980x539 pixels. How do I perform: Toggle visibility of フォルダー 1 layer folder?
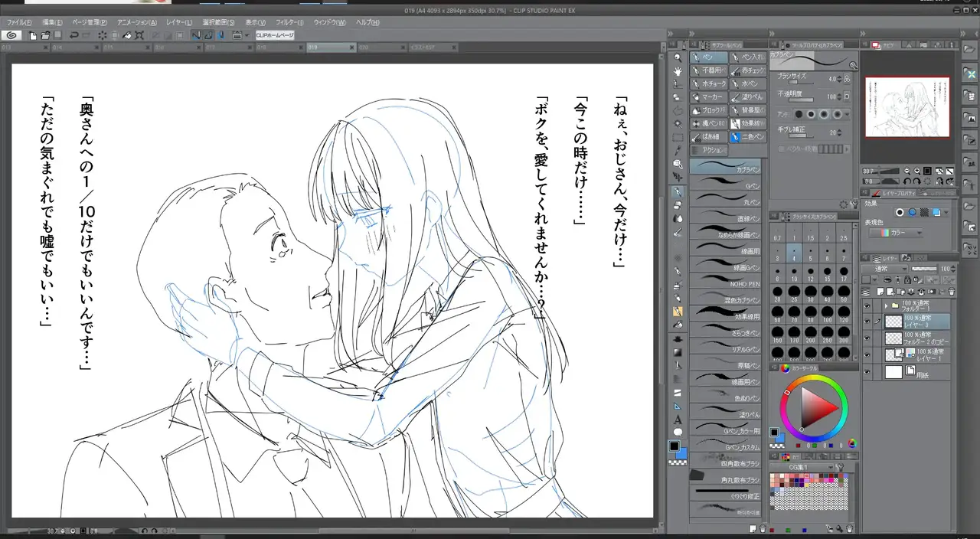pos(867,305)
